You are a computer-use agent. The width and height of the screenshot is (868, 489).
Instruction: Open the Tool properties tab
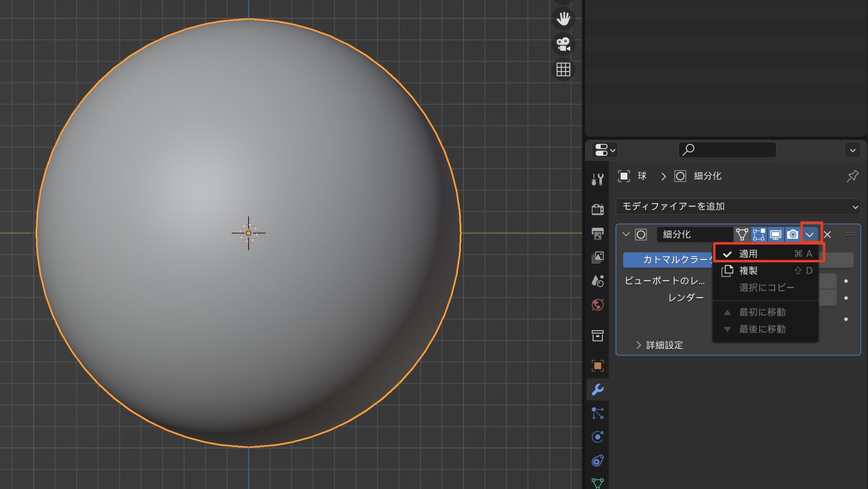(598, 179)
